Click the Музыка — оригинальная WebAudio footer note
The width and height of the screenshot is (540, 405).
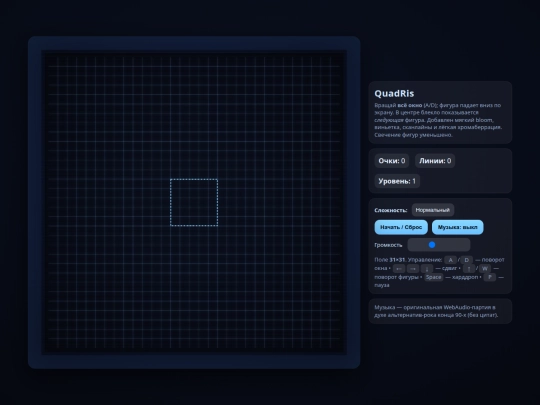(x=436, y=311)
